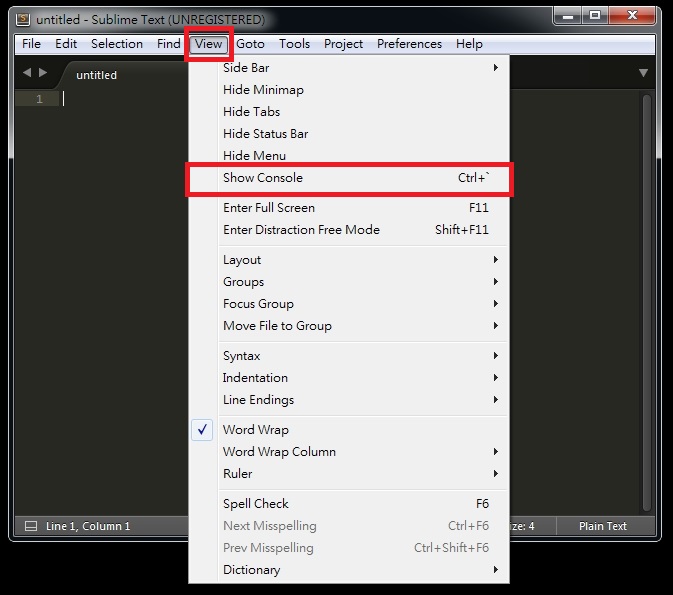Choose Enter Full Screen

coord(268,208)
